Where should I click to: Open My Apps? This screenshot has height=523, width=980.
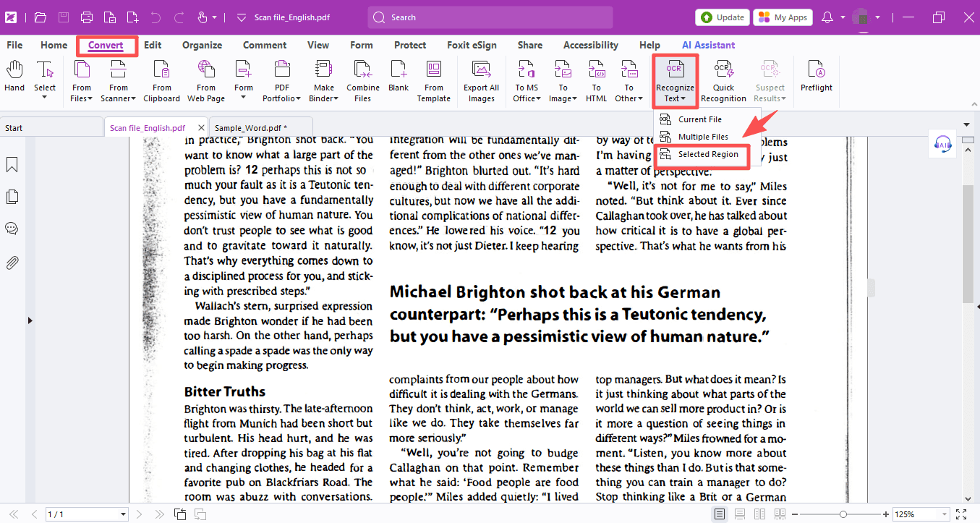(x=783, y=17)
